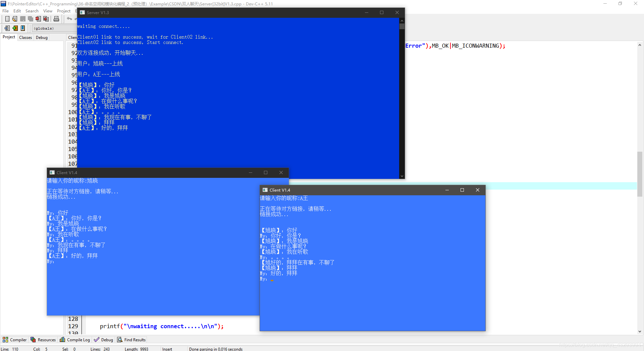Minimize the right Client V1.4 window

point(447,190)
